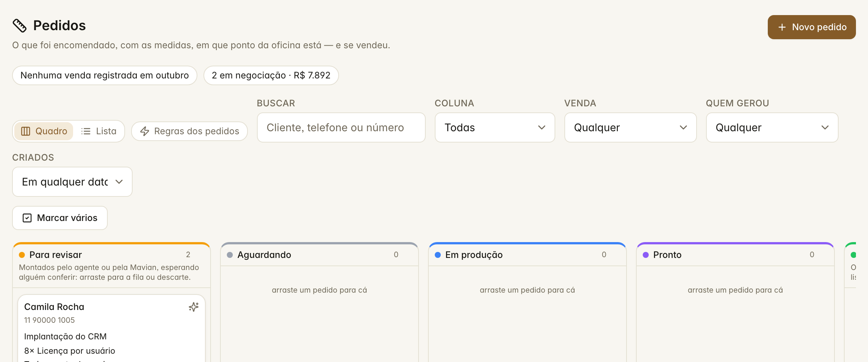Click drop hint in Em produção column
868x362 pixels.
527,290
